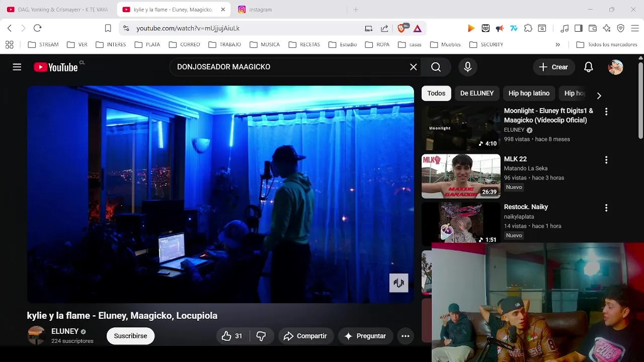Open options for the Moonlight video
The image size is (644, 362).
[606, 112]
